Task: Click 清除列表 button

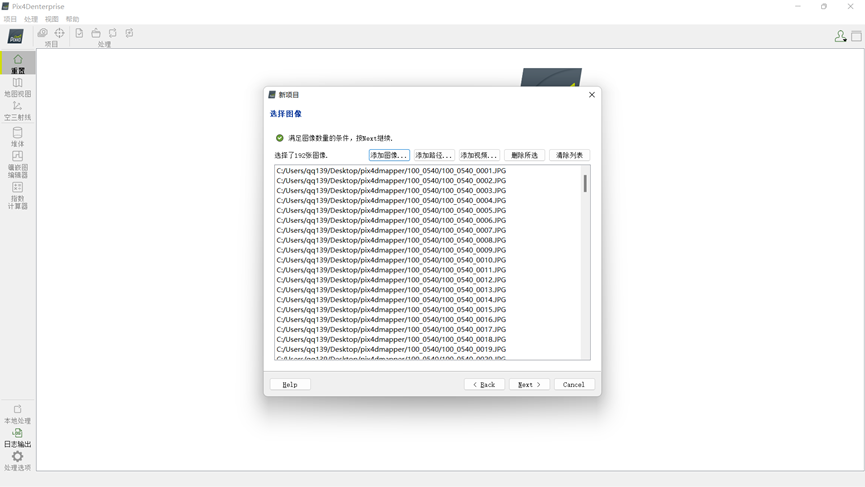Action: 569,156
